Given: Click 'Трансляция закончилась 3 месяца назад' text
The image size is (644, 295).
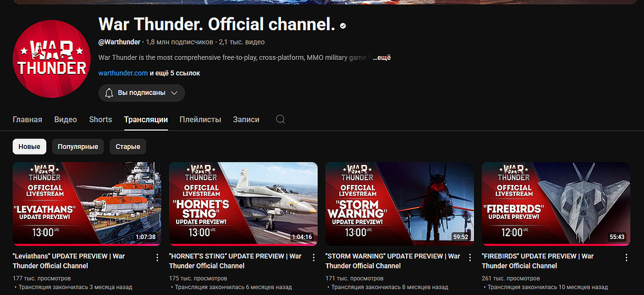Looking at the screenshot, I should click(x=75, y=287).
